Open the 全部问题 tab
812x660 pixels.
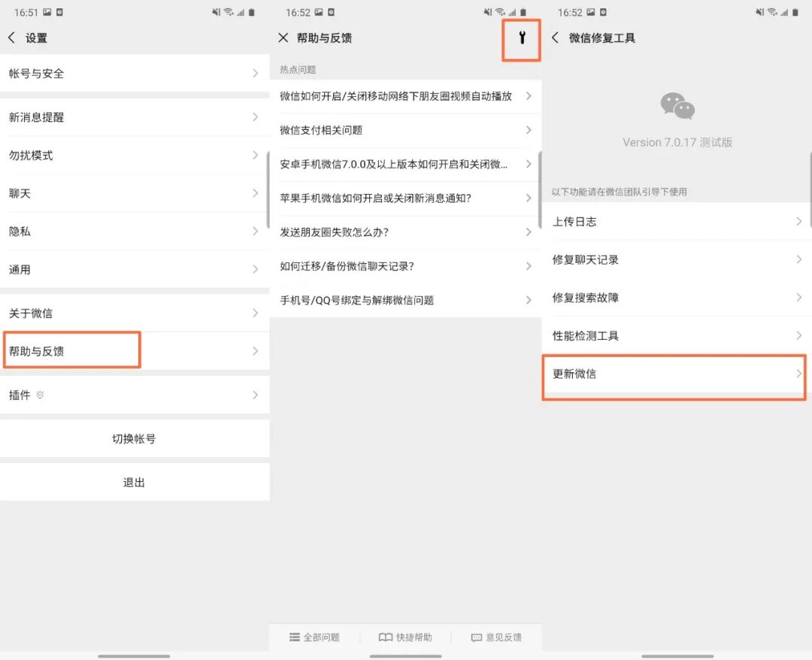coord(314,637)
